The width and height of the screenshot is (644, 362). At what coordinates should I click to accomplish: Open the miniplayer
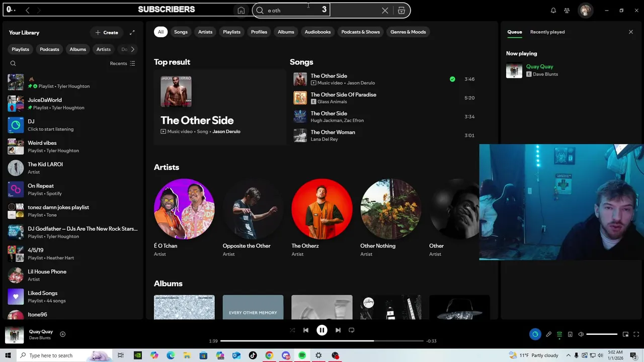(x=625, y=334)
